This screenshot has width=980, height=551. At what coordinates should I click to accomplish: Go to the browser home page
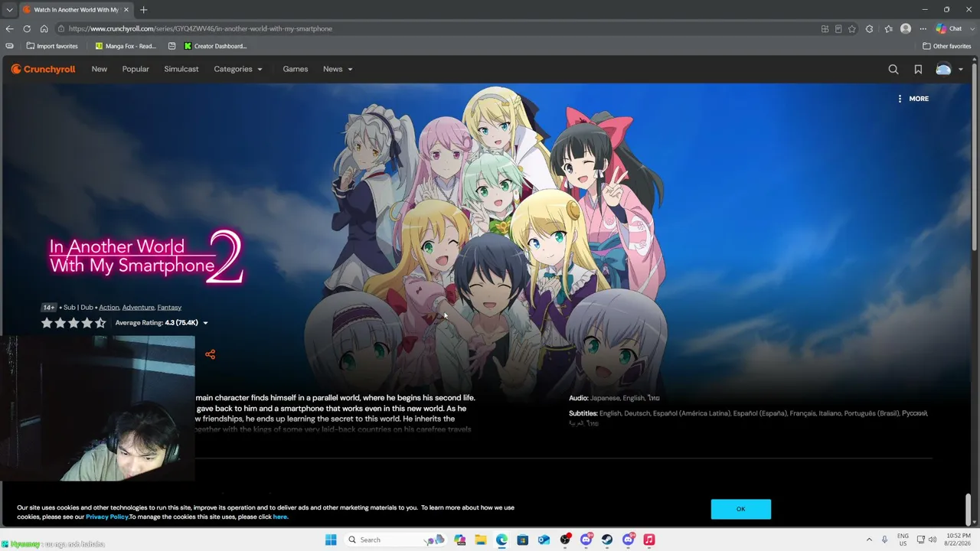(x=44, y=29)
